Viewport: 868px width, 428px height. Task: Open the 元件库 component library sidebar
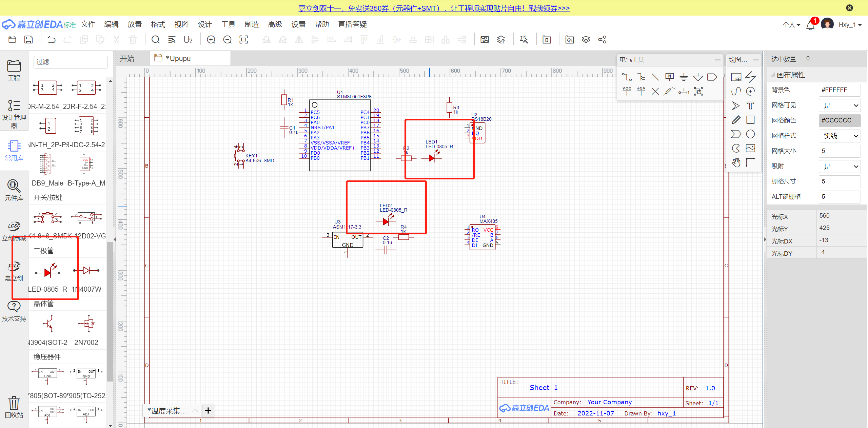(x=14, y=190)
